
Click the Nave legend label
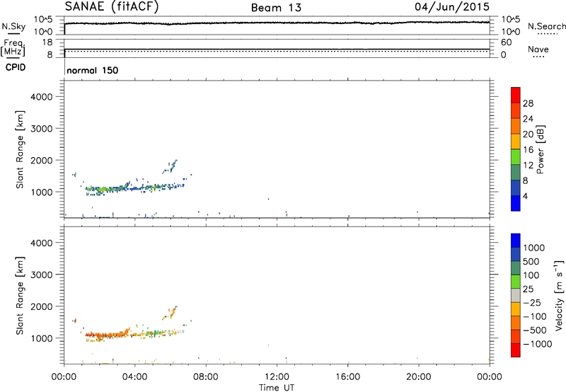click(x=538, y=50)
